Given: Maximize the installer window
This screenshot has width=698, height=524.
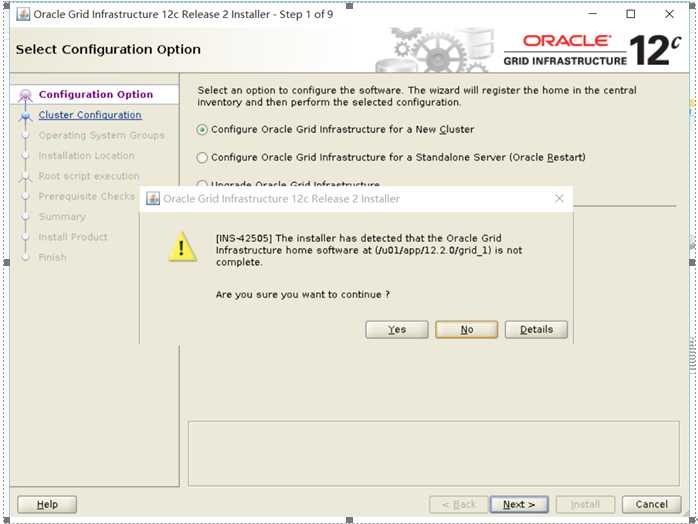Looking at the screenshot, I should tap(631, 14).
